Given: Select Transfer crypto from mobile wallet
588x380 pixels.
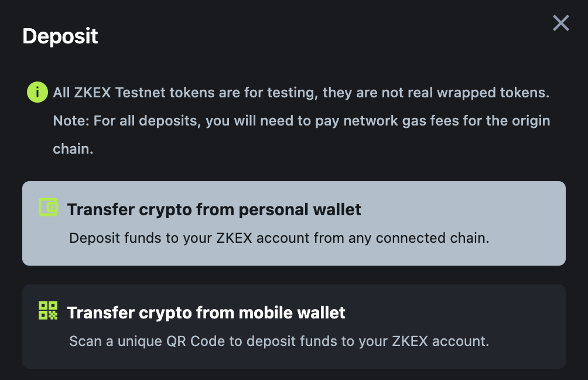Looking at the screenshot, I should 206,313.
